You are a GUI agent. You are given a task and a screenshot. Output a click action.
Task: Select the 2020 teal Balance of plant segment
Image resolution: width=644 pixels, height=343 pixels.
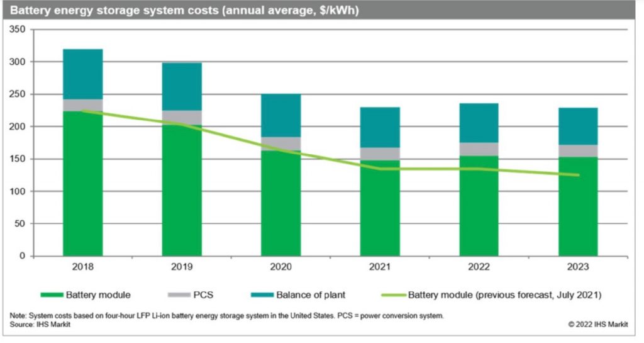pyautogui.click(x=280, y=115)
